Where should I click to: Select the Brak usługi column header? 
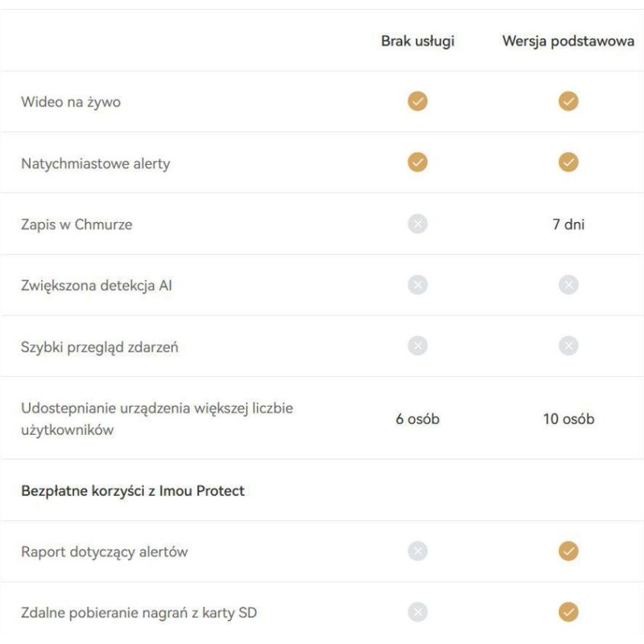(417, 41)
